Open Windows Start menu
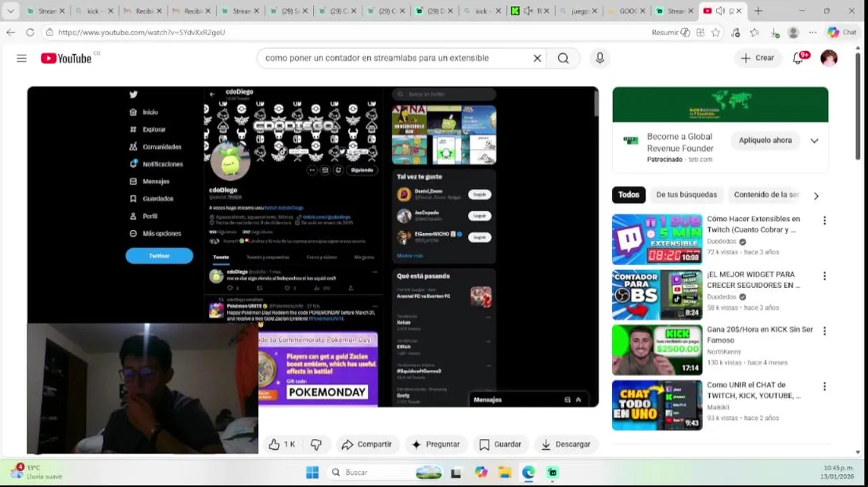The image size is (868, 487). pyautogui.click(x=312, y=472)
